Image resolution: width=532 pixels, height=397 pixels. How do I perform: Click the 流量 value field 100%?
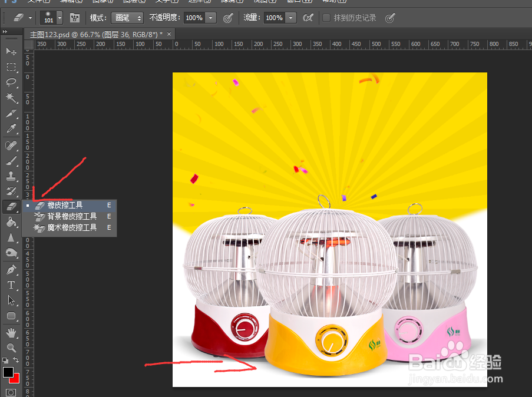tap(275, 18)
